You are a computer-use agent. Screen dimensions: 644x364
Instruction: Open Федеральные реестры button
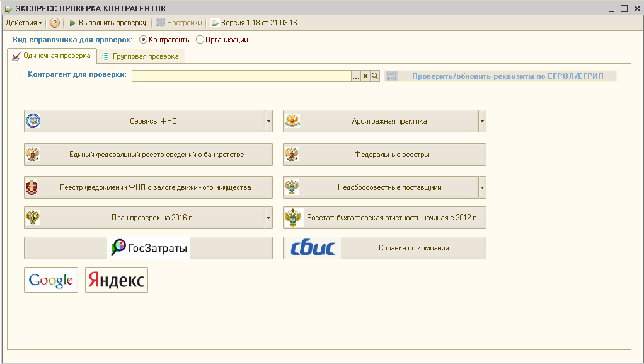pyautogui.click(x=384, y=155)
